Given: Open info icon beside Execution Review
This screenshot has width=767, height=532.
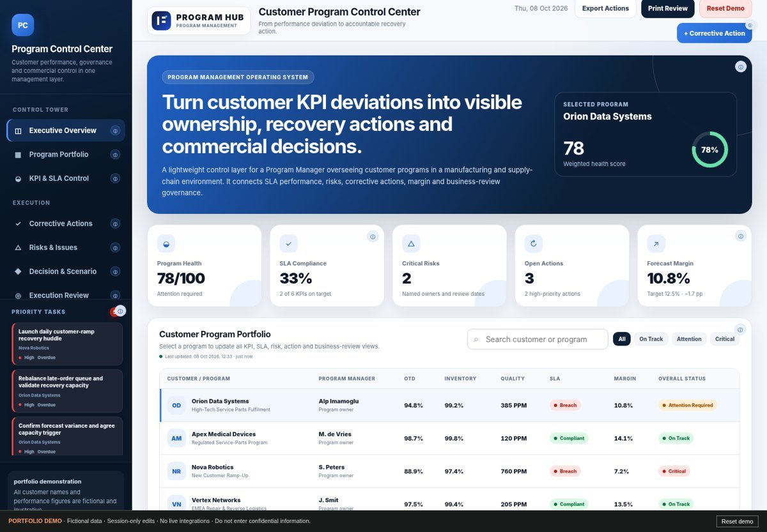Looking at the screenshot, I should (x=115, y=296).
